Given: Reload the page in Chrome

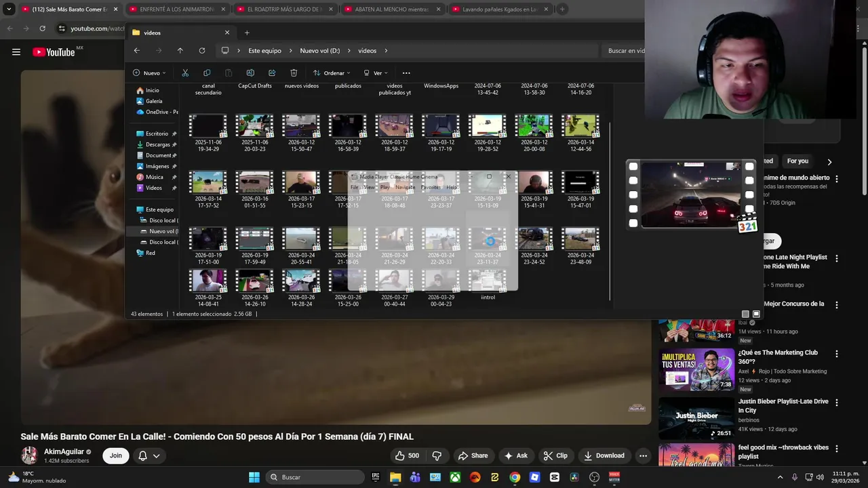Looking at the screenshot, I should point(43,28).
